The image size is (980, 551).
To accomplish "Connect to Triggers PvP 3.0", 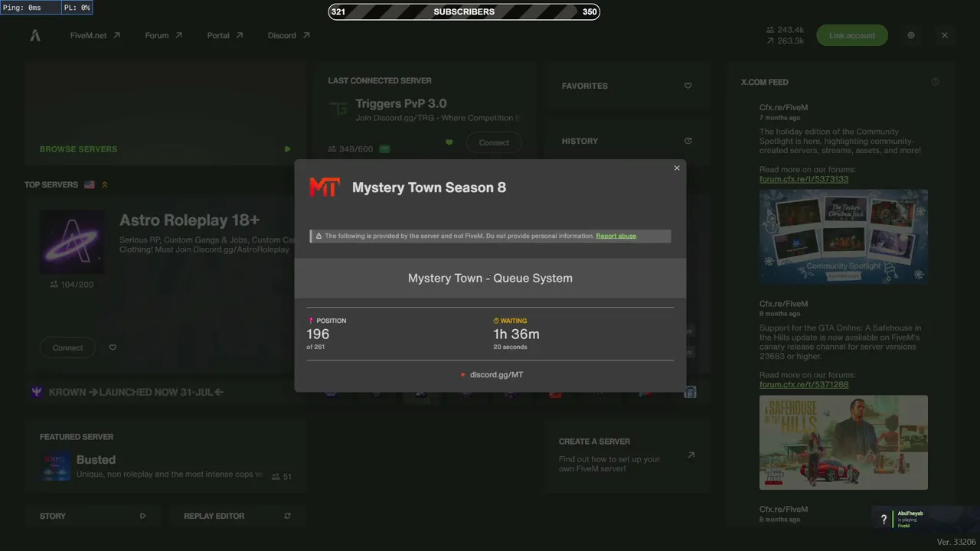I will click(494, 142).
